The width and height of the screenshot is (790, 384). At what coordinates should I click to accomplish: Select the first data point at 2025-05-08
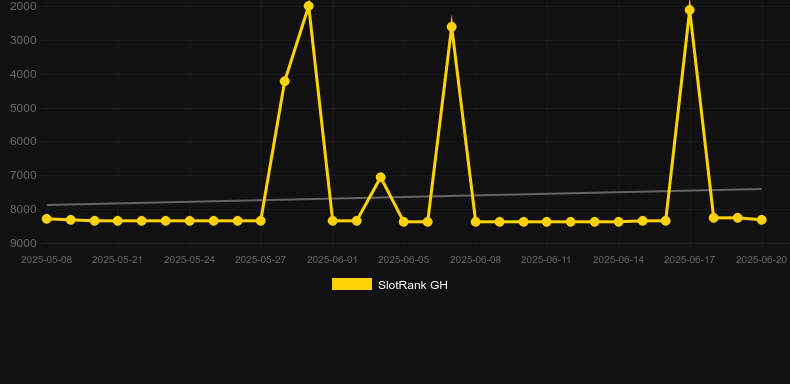pos(47,219)
